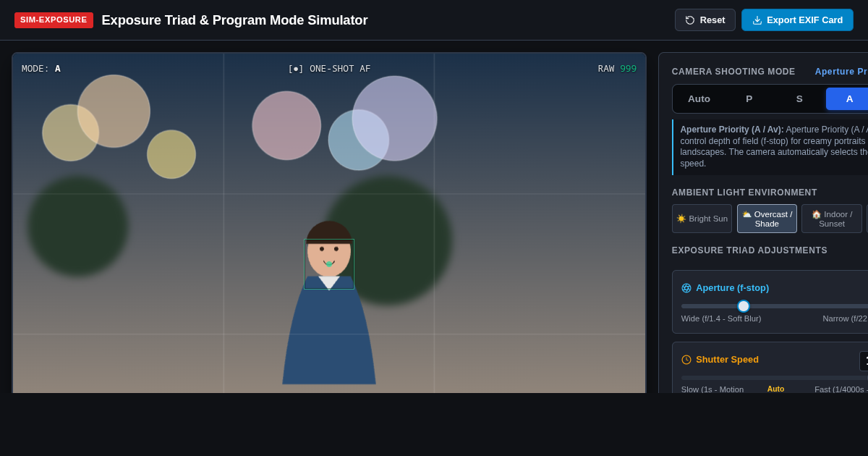
Task: Choose Overcast / Shade light environment
Action: (767, 219)
